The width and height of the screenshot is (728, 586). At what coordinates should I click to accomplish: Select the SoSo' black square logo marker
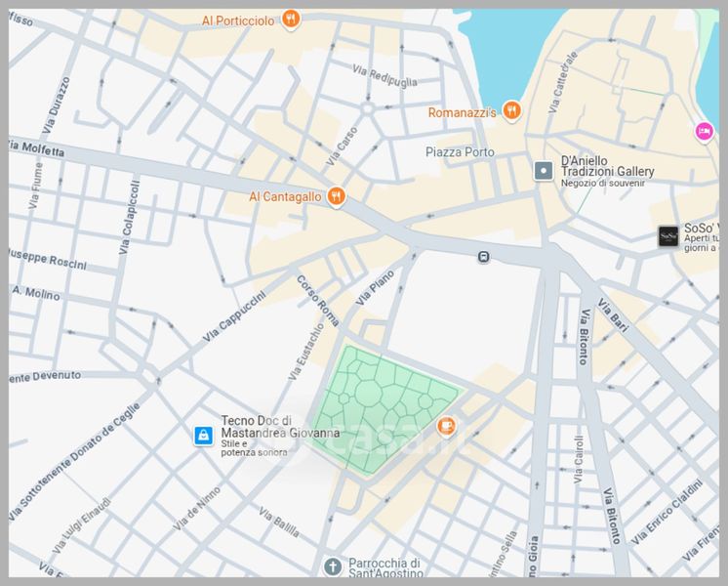[x=667, y=235]
